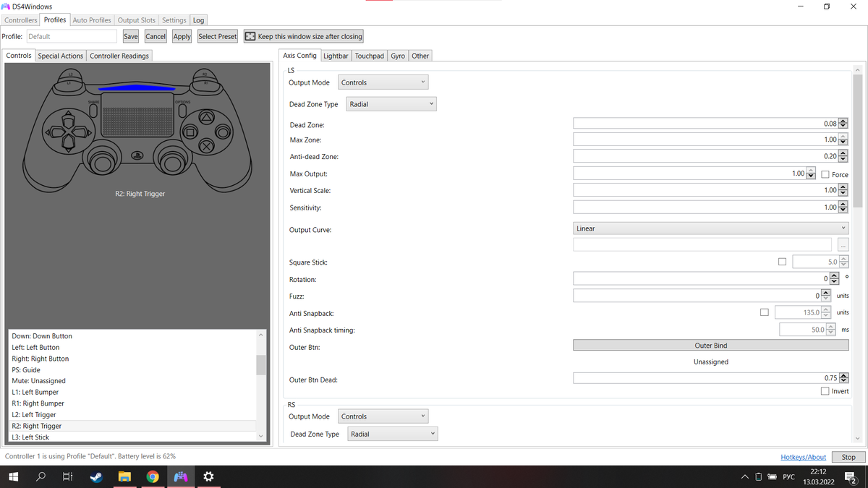
Task: Select the L2 trigger on the controller diagram
Action: tap(70, 74)
